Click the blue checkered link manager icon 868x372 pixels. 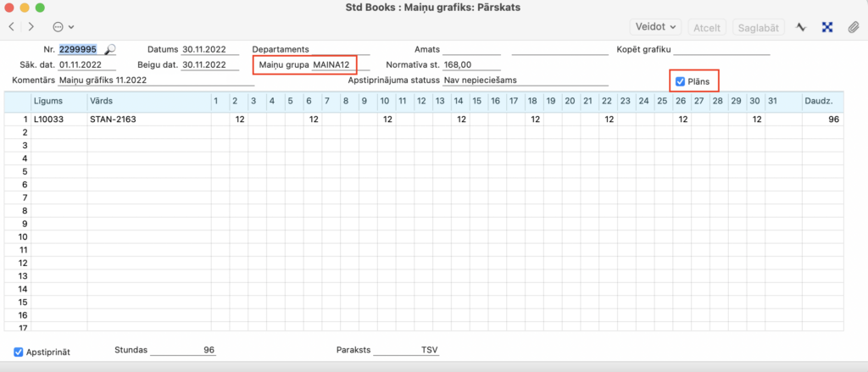827,27
